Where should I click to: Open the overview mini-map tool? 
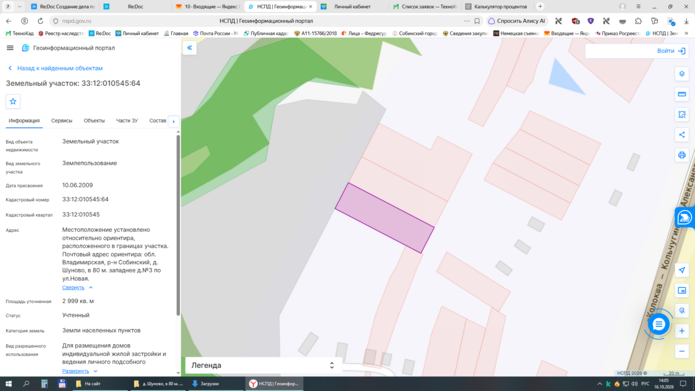tap(682, 290)
